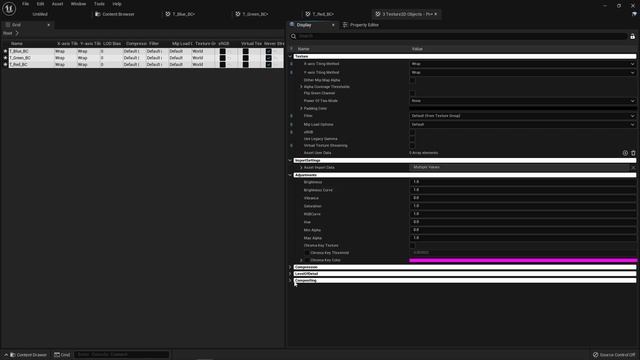Click add element icon for Asset User Data
The height and width of the screenshot is (360, 640).
[x=625, y=153]
